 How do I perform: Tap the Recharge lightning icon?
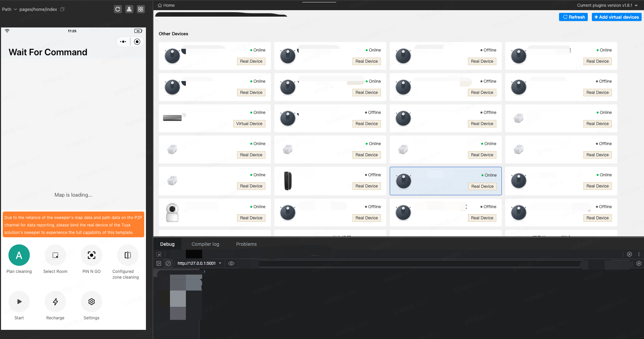point(55,302)
